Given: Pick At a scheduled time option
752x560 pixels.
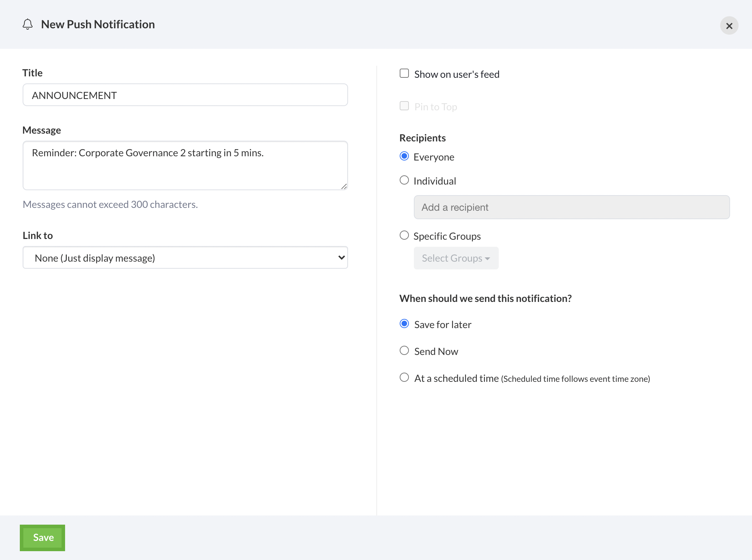Looking at the screenshot, I should click(x=404, y=378).
